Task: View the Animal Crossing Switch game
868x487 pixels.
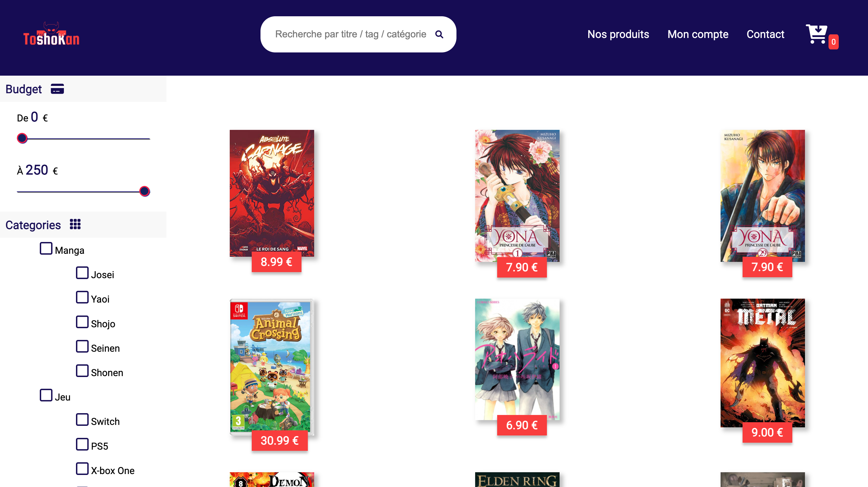Action: click(272, 367)
